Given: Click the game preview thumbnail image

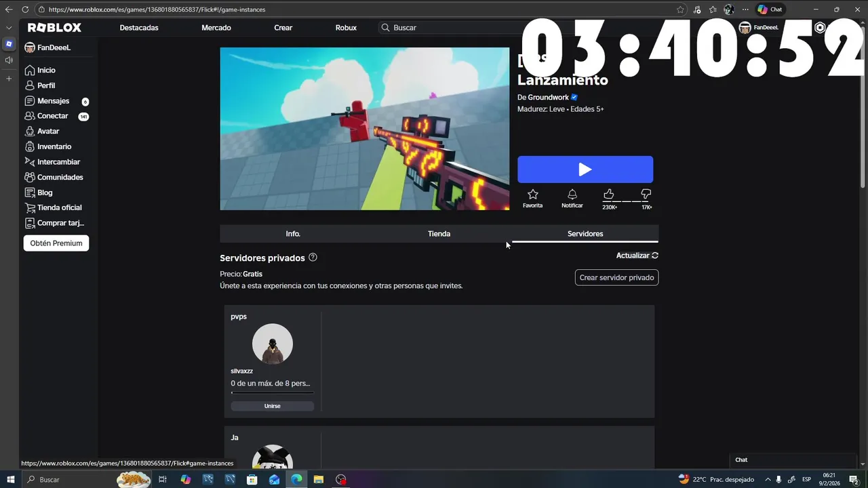Looking at the screenshot, I should [x=364, y=129].
